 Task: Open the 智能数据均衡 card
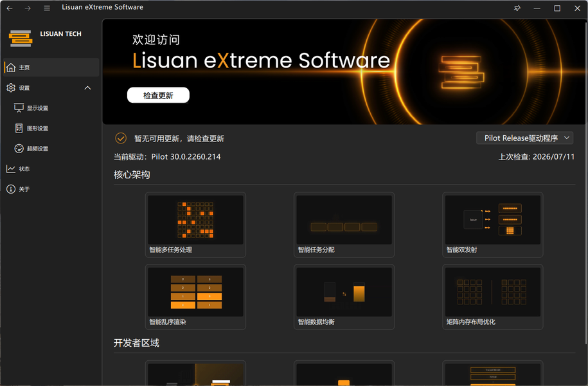click(x=344, y=297)
